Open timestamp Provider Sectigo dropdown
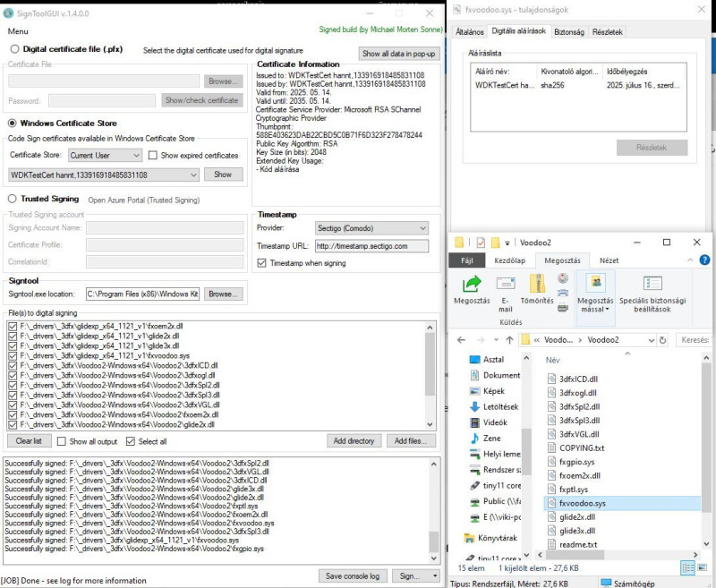Viewport: 716px width, 588px height. pos(371,228)
